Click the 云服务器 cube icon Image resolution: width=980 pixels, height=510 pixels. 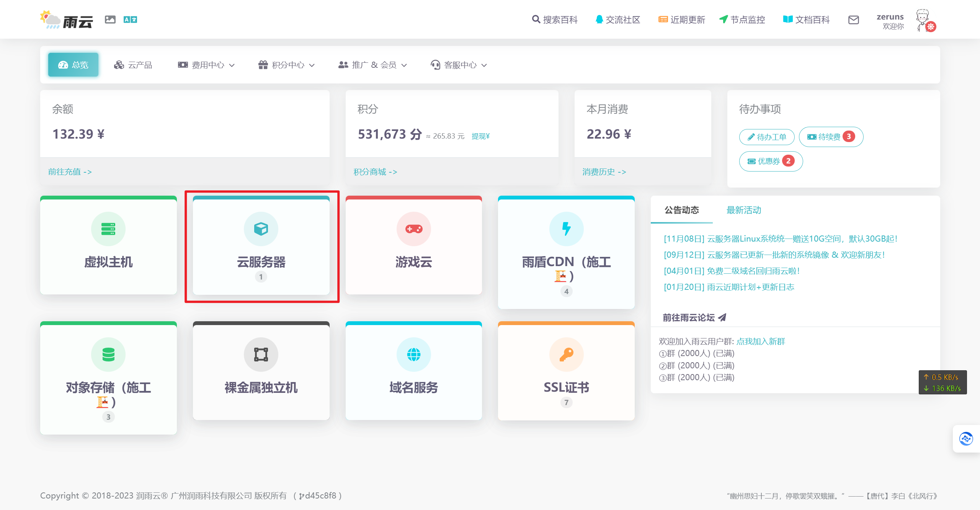coord(261,229)
